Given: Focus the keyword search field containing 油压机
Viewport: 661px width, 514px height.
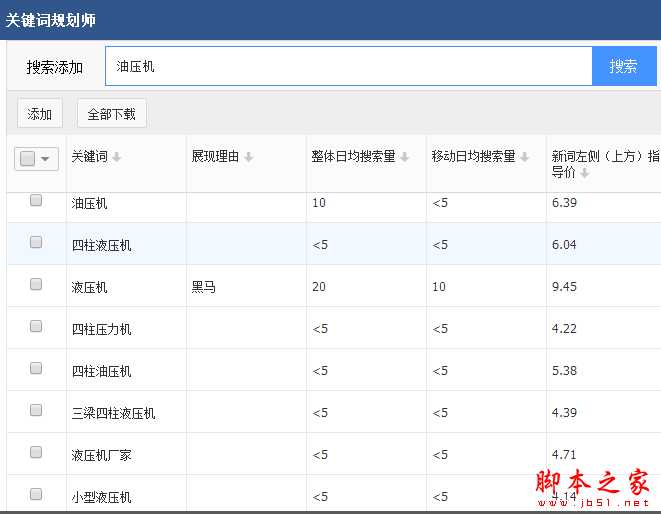Looking at the screenshot, I should 350,67.
